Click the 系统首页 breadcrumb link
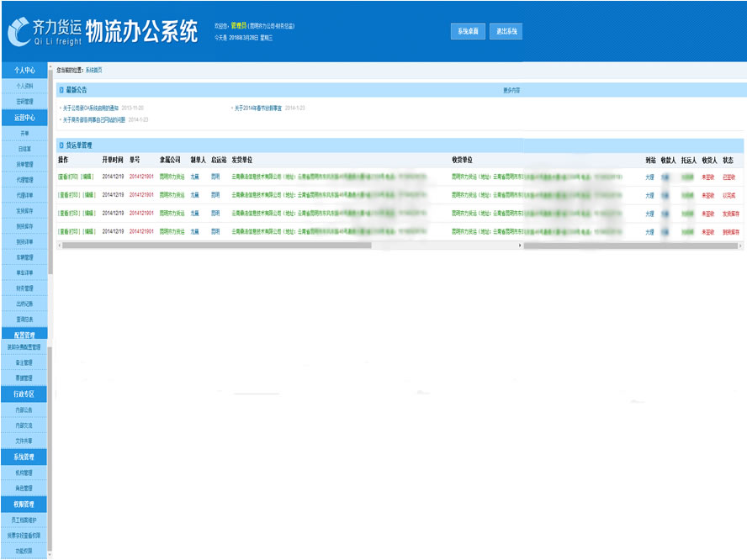This screenshot has height=560, width=747. [x=93, y=70]
